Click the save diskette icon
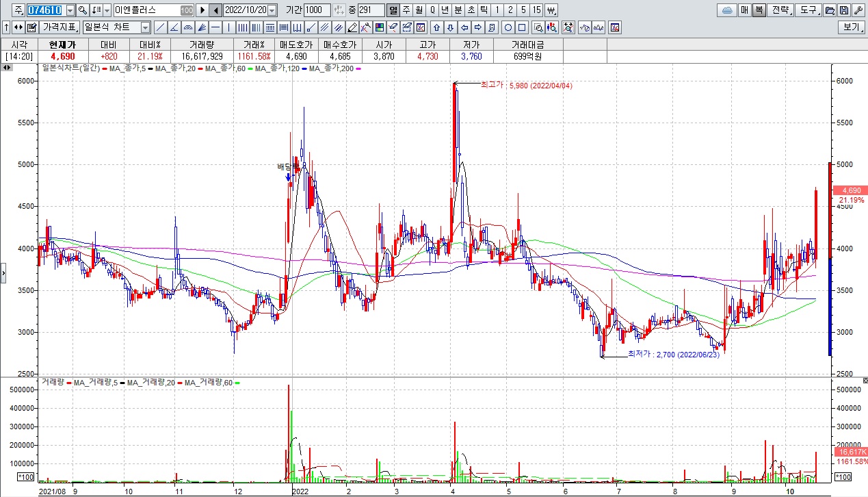The width and height of the screenshot is (868, 497). 844,10
